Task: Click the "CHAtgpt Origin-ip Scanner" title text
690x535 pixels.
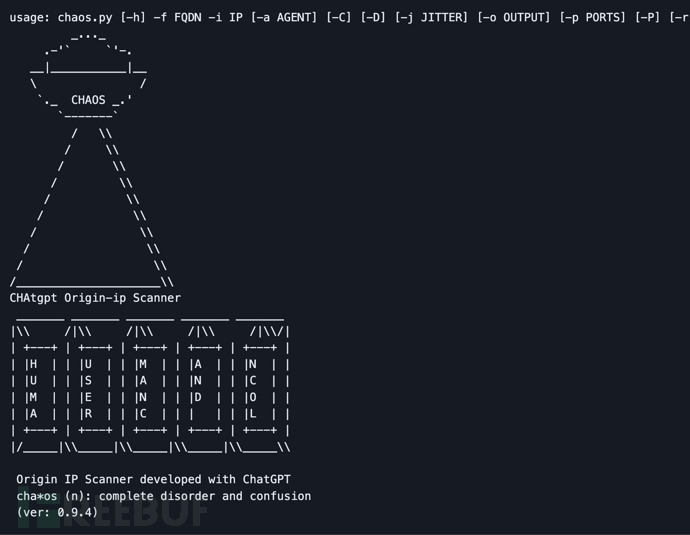Action: (x=95, y=298)
